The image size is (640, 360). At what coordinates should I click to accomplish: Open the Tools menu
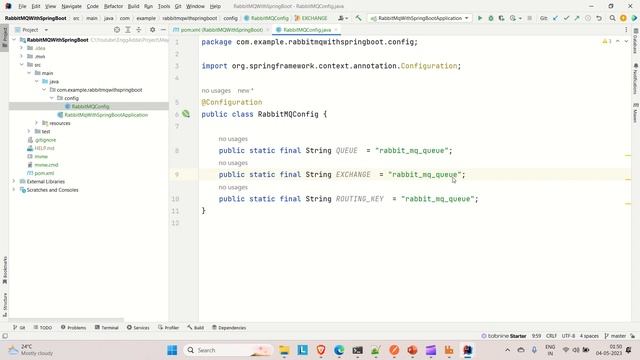164,6
